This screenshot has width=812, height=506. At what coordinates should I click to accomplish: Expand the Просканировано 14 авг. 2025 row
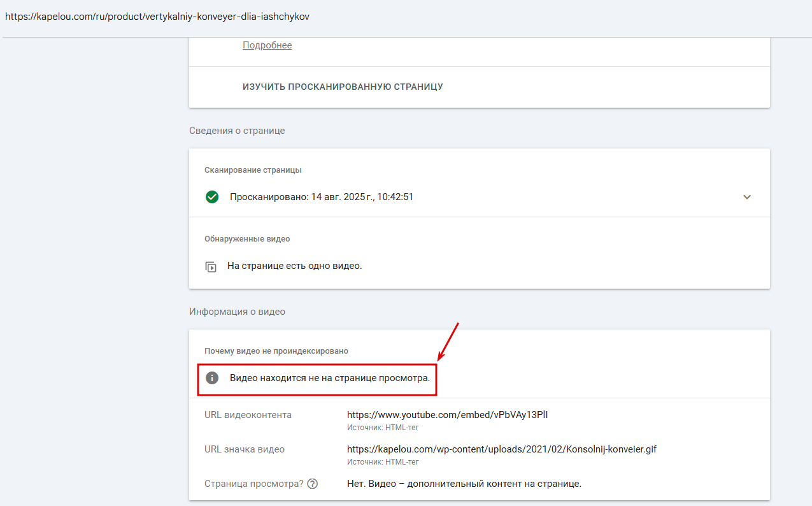[x=480, y=197]
